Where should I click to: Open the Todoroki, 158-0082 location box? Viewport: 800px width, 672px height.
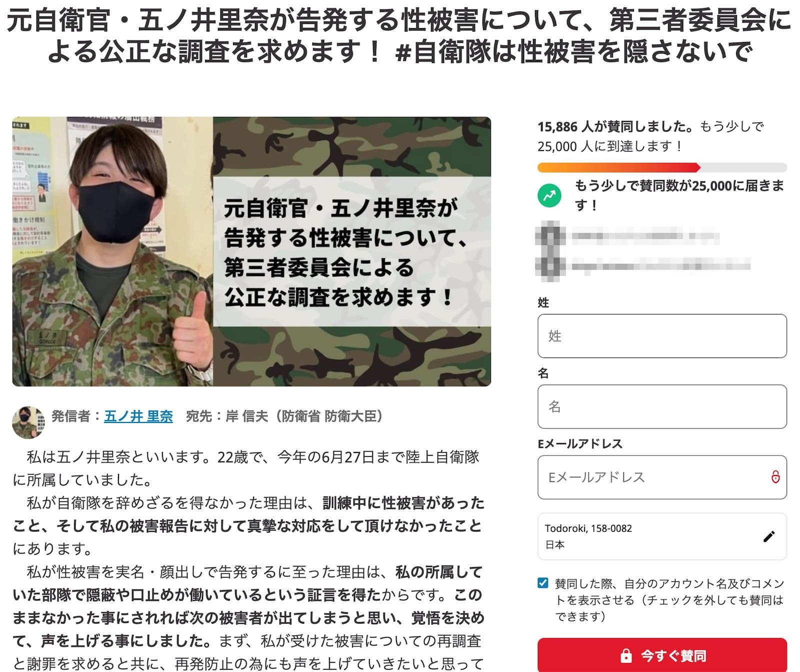[x=662, y=536]
